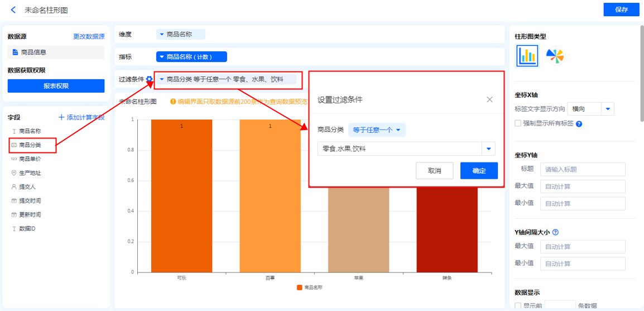Viewport: 644px width, 311px height.
Task: Click the 商品名称 legend color swatch
Action: tap(300, 288)
